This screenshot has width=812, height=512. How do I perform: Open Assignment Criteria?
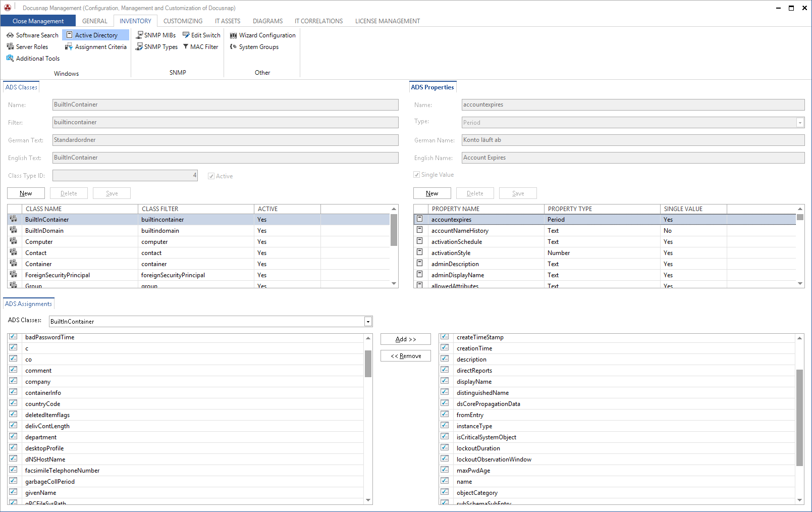[x=95, y=47]
